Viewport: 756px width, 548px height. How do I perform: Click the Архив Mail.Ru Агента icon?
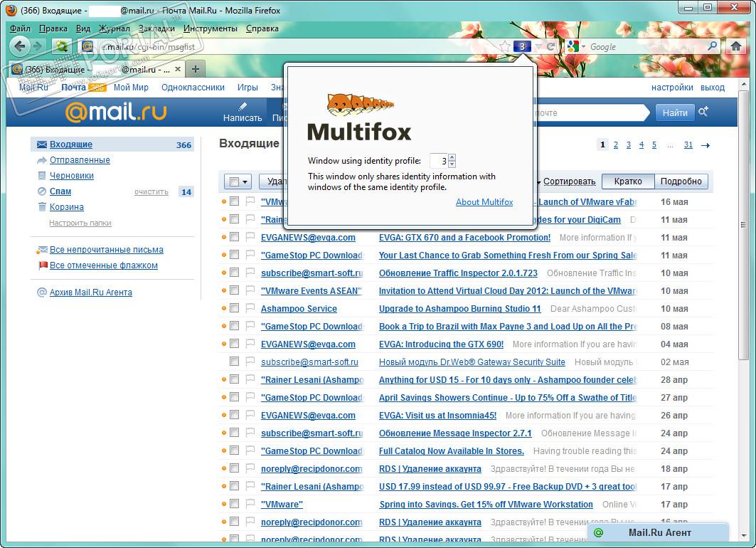(x=42, y=293)
